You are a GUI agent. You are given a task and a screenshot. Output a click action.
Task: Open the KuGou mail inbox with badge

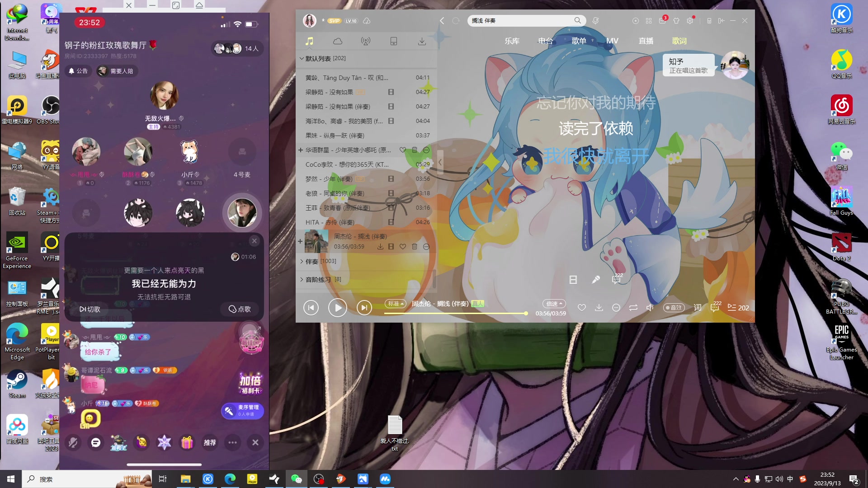(x=662, y=20)
